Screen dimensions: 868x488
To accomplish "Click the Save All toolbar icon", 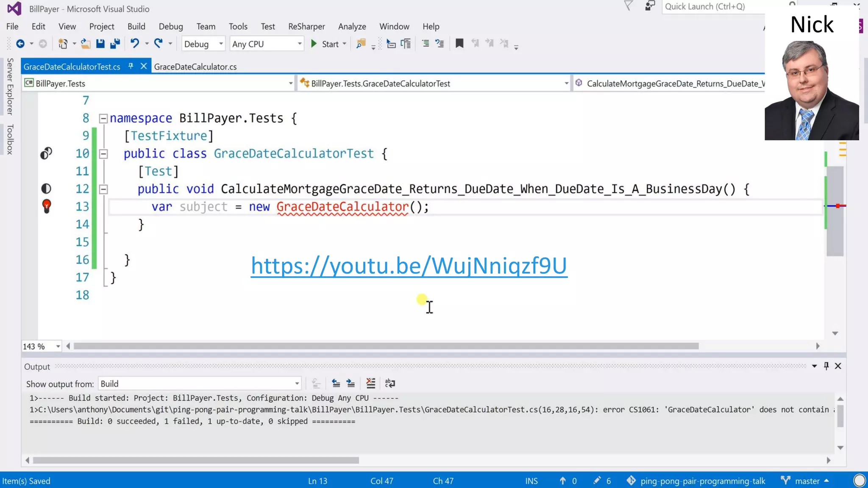I will (x=115, y=44).
